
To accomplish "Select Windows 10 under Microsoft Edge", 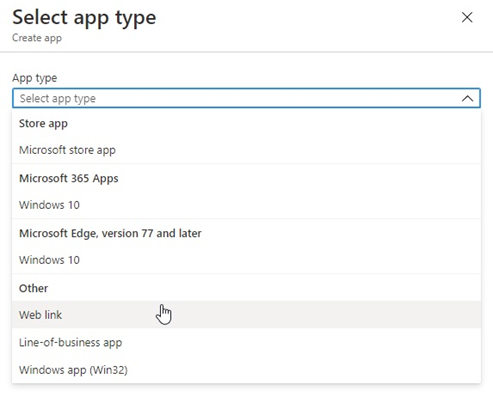I will point(246,260).
